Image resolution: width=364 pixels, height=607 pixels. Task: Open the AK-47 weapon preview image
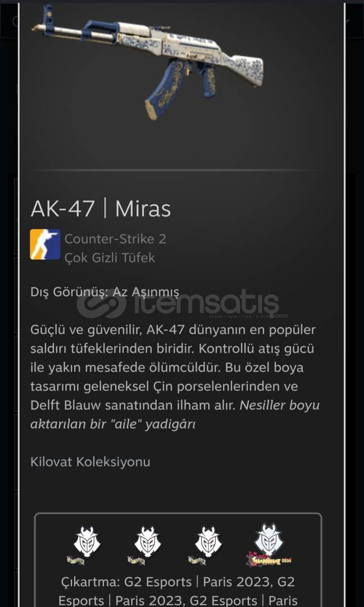coord(148,62)
